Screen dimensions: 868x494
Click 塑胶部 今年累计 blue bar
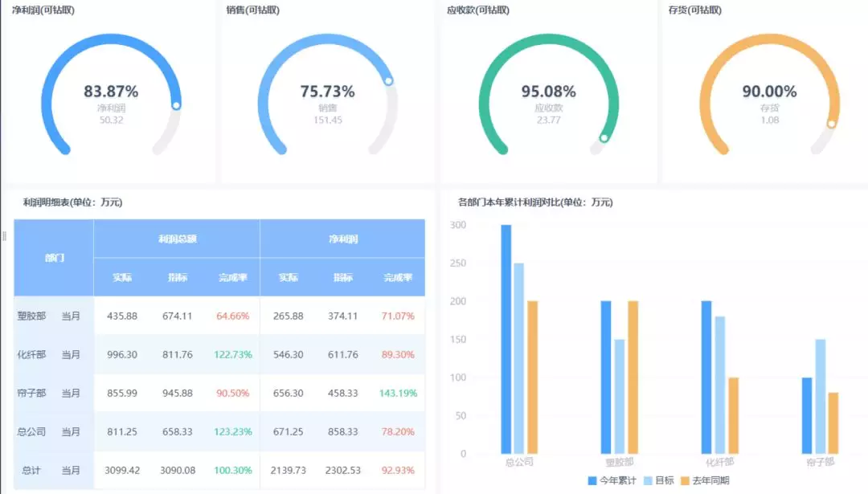(606, 378)
